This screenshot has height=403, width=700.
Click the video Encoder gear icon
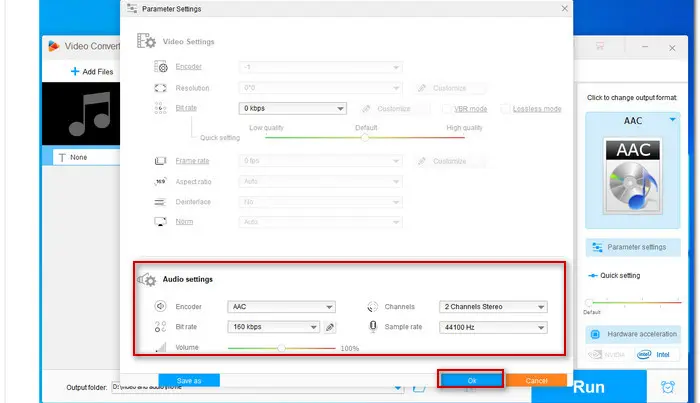[161, 67]
